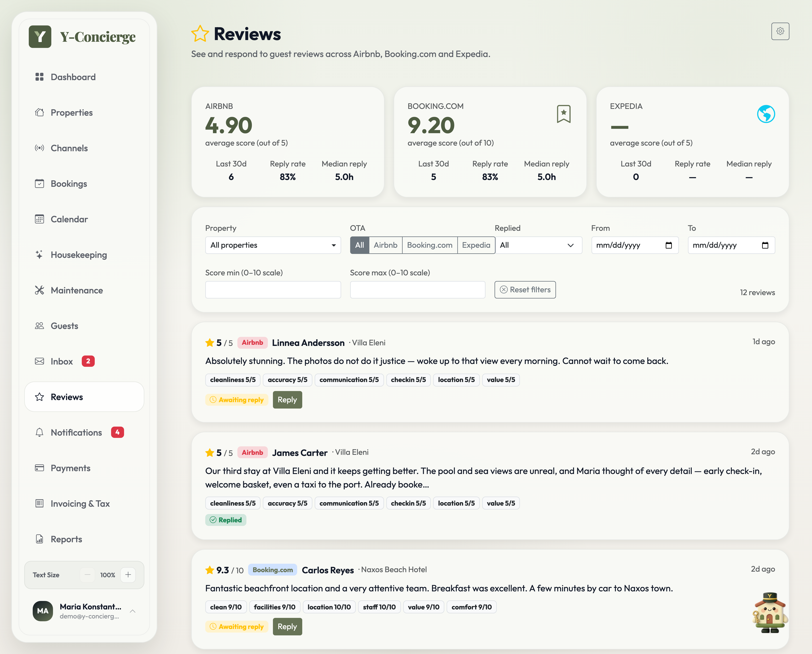Click the Booking.com bookmark star icon

tap(564, 114)
